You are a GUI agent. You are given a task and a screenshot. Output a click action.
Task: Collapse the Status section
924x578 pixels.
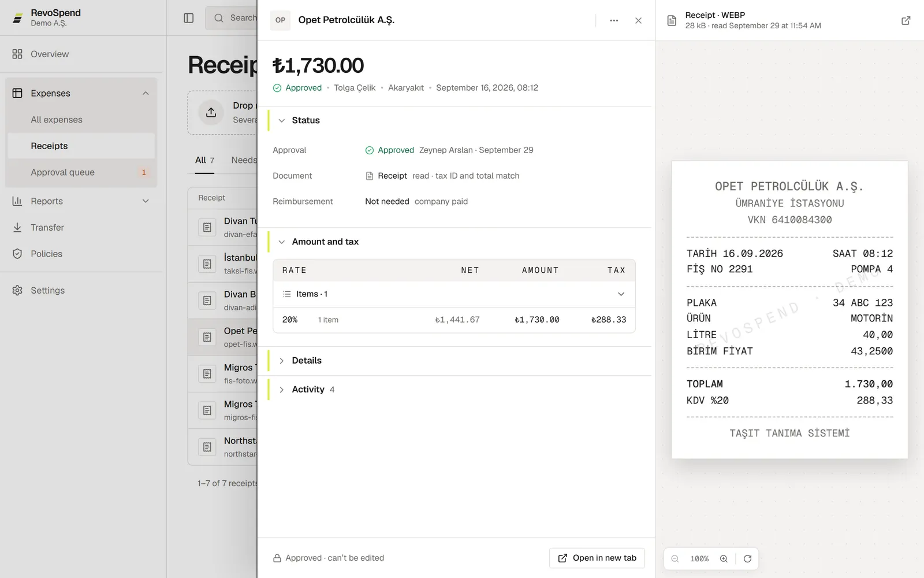click(282, 120)
